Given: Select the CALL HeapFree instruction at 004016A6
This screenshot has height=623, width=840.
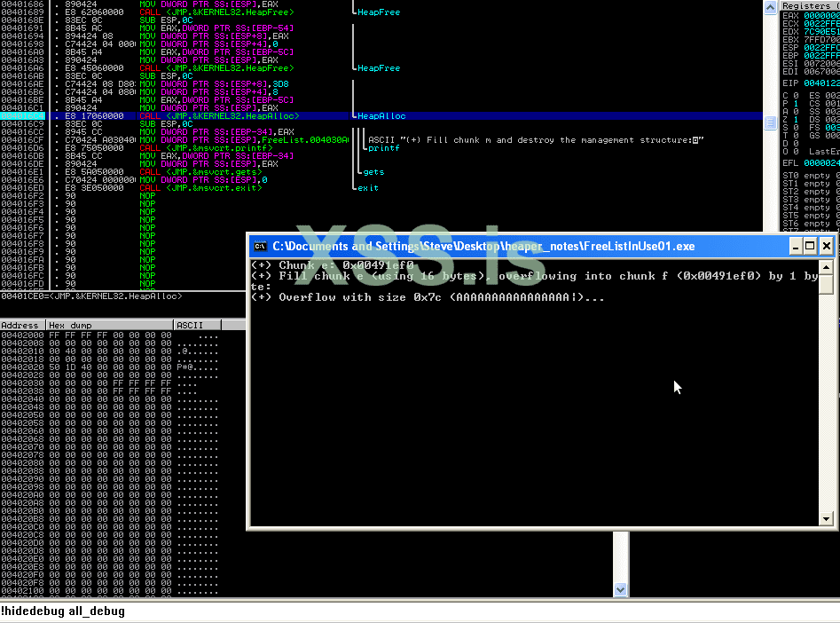Looking at the screenshot, I should point(381,68).
